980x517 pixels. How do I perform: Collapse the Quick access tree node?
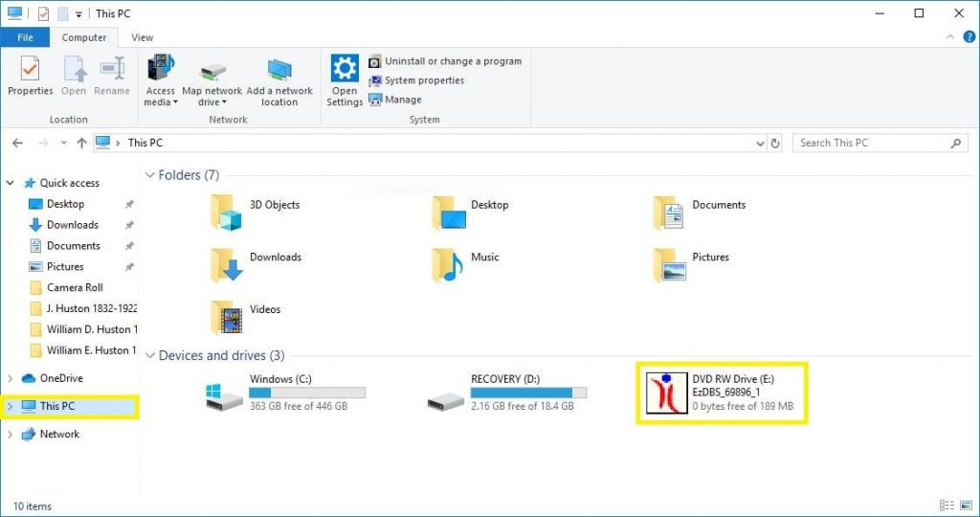click(10, 183)
